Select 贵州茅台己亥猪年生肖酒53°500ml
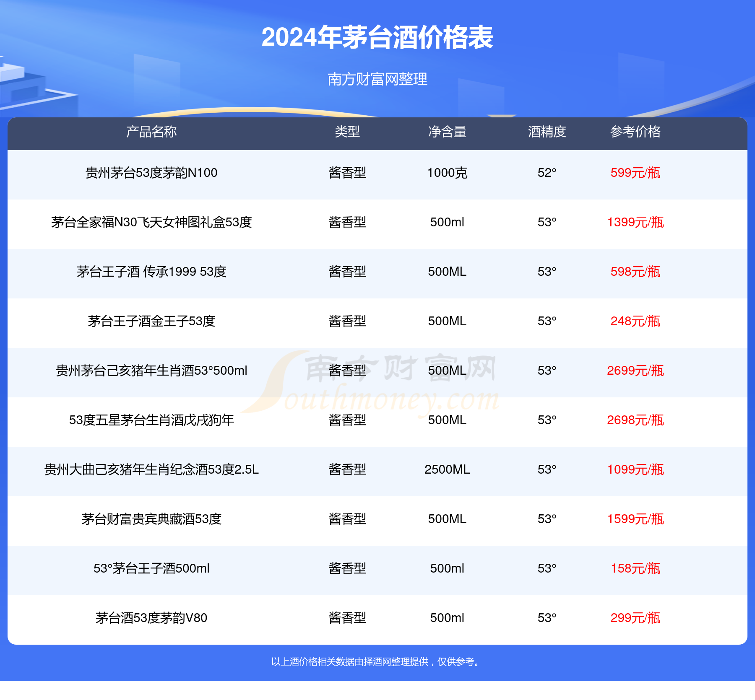Screen dimensions: 755x700 point(151,371)
